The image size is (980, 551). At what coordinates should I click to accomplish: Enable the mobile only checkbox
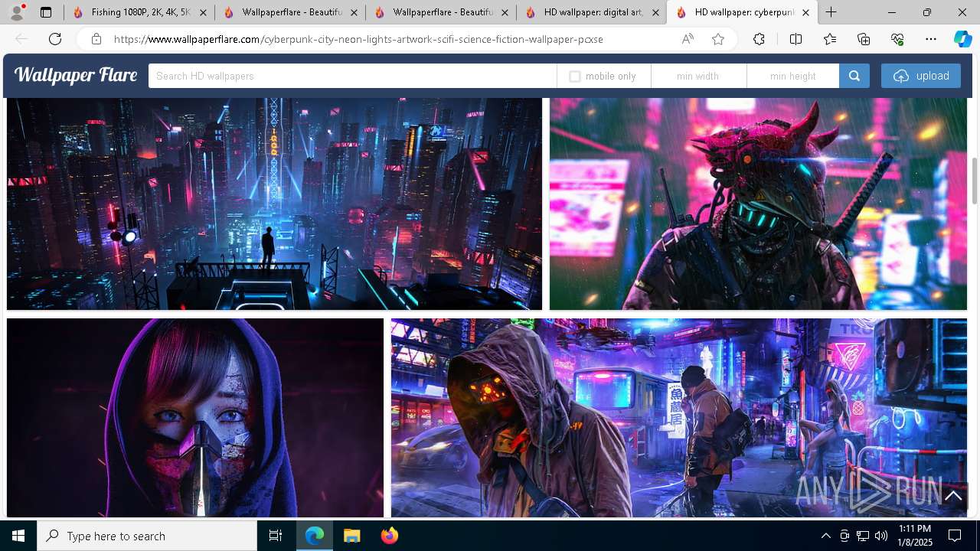click(575, 77)
